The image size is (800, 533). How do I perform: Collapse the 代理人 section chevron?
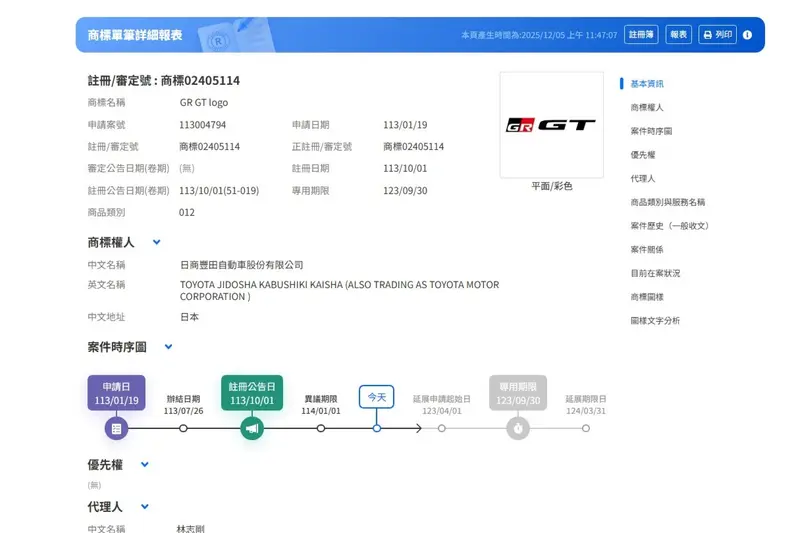click(x=145, y=506)
